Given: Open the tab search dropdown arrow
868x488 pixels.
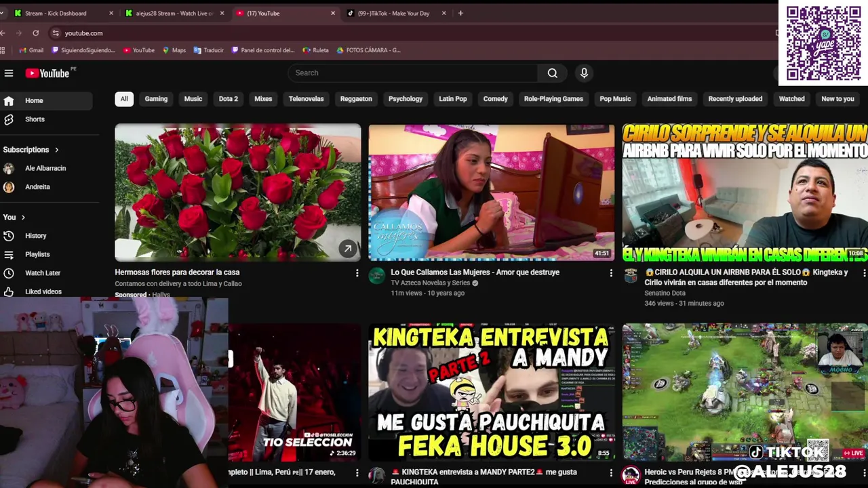Looking at the screenshot, I should [3, 13].
